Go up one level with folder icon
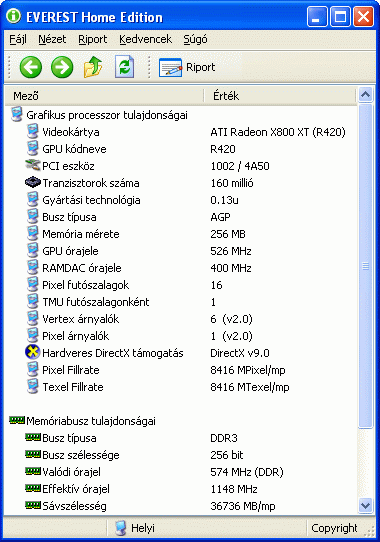This screenshot has width=380, height=542. [x=93, y=67]
